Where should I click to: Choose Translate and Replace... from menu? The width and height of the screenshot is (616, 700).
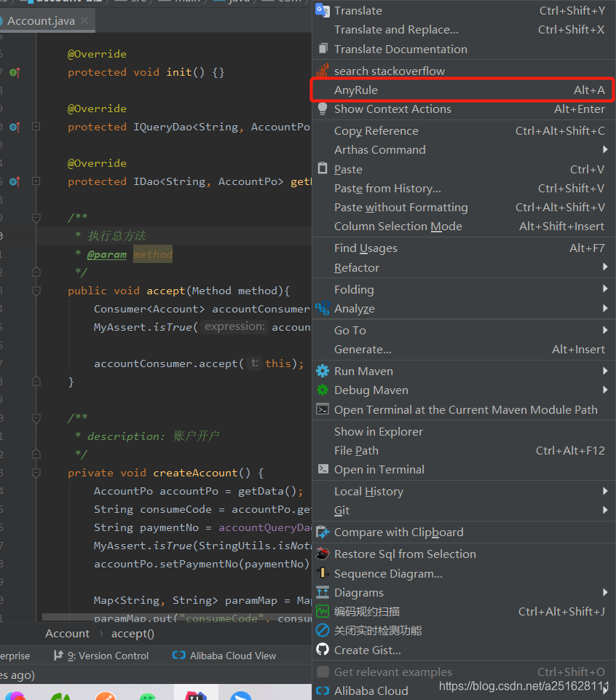tap(463, 29)
